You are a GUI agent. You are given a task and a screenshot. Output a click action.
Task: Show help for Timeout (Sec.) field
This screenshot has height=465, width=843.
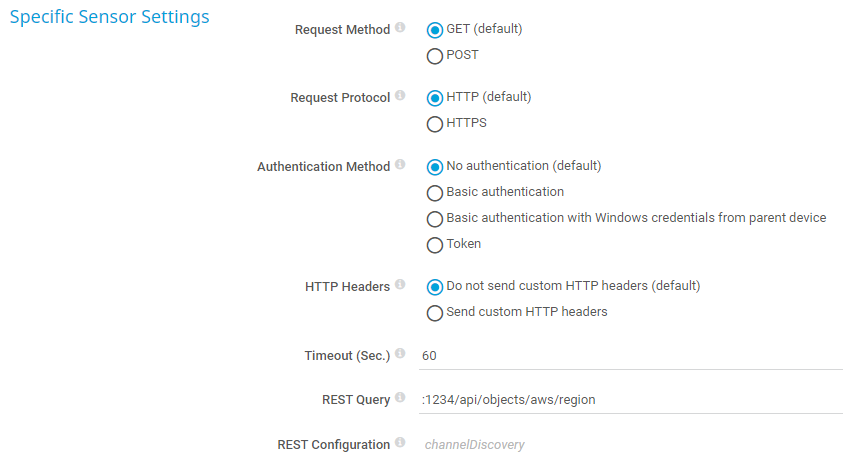pos(400,354)
